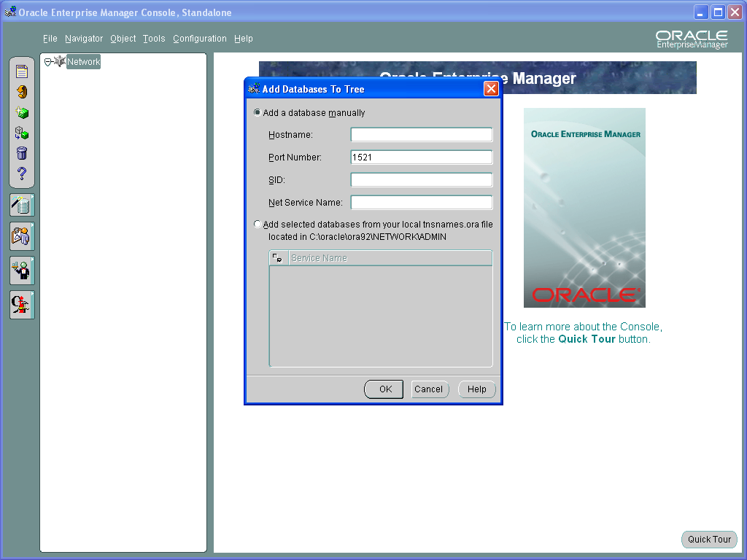Screen dimensions: 747x560
Task: Open the Tuning Pack 9i drawer icon
Action: coord(22,305)
